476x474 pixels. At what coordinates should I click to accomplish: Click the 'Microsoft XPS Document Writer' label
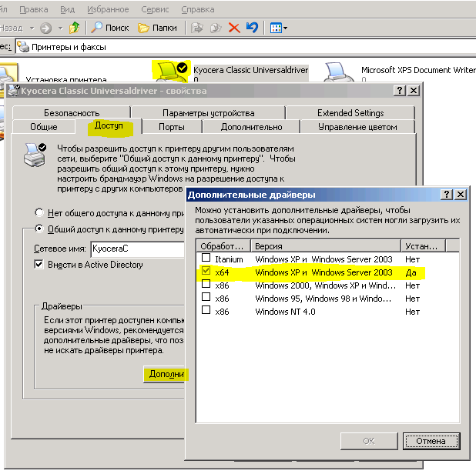coord(418,70)
